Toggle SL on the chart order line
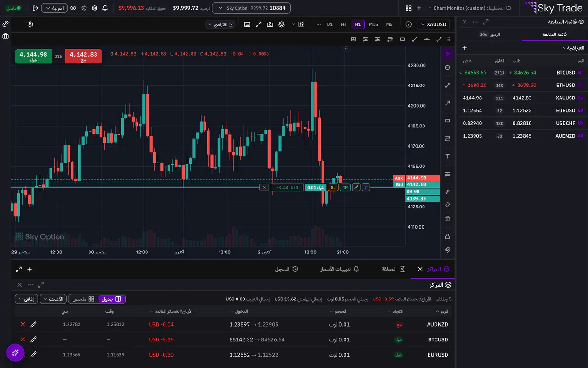This screenshot has height=368, width=588. [x=333, y=187]
